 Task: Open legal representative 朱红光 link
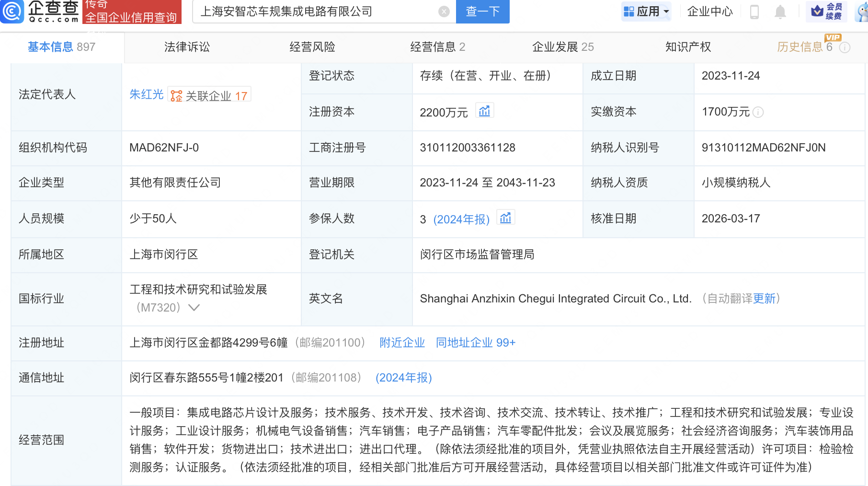coord(146,94)
